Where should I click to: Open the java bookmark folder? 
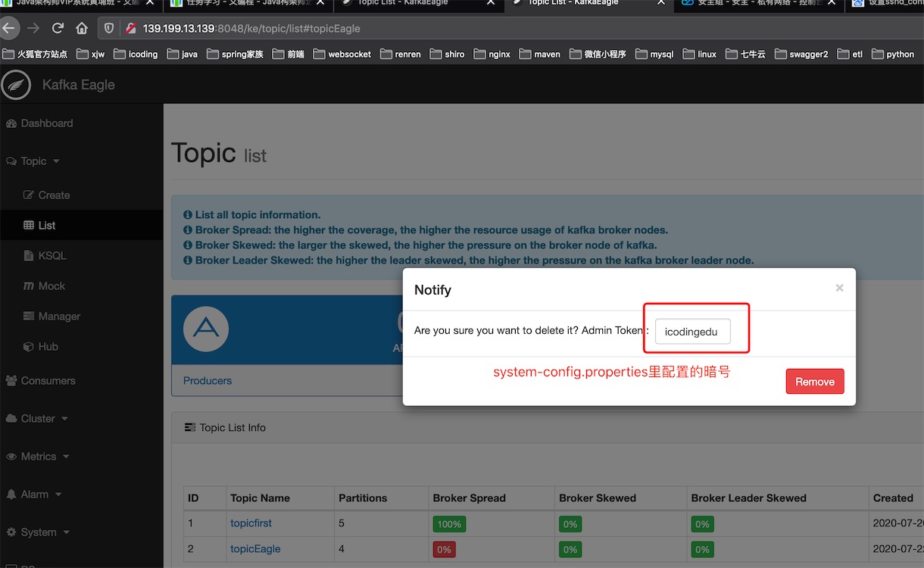[x=182, y=55]
